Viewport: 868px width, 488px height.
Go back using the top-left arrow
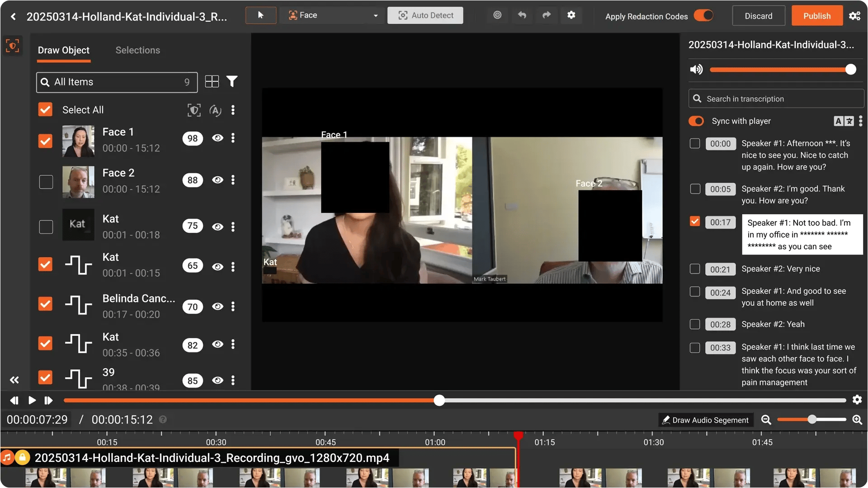14,17
